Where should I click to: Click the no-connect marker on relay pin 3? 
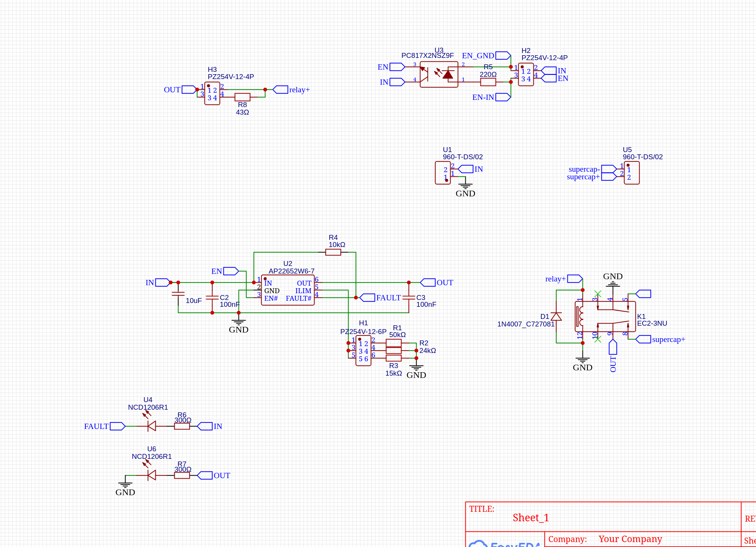pos(598,294)
